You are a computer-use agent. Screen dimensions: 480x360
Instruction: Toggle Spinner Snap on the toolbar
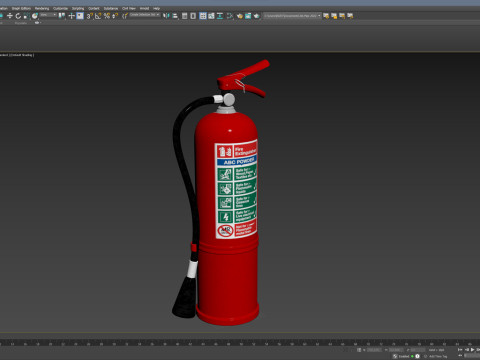pos(115,16)
